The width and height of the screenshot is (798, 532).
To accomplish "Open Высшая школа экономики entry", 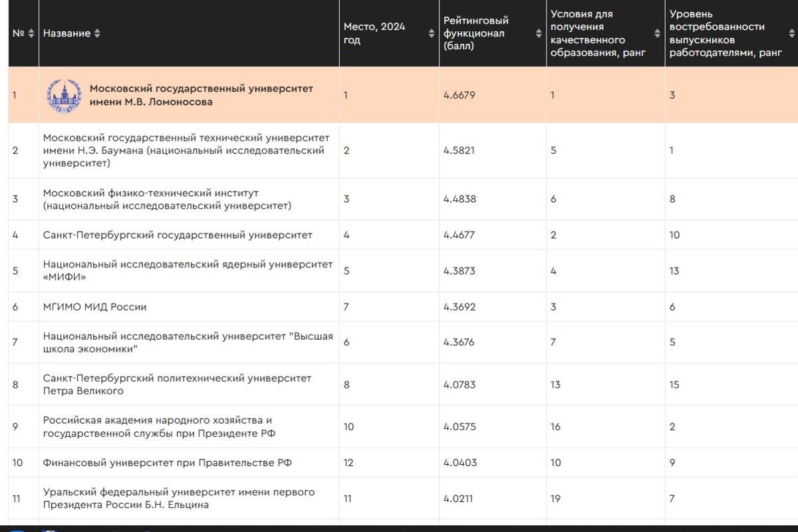I will [188, 342].
